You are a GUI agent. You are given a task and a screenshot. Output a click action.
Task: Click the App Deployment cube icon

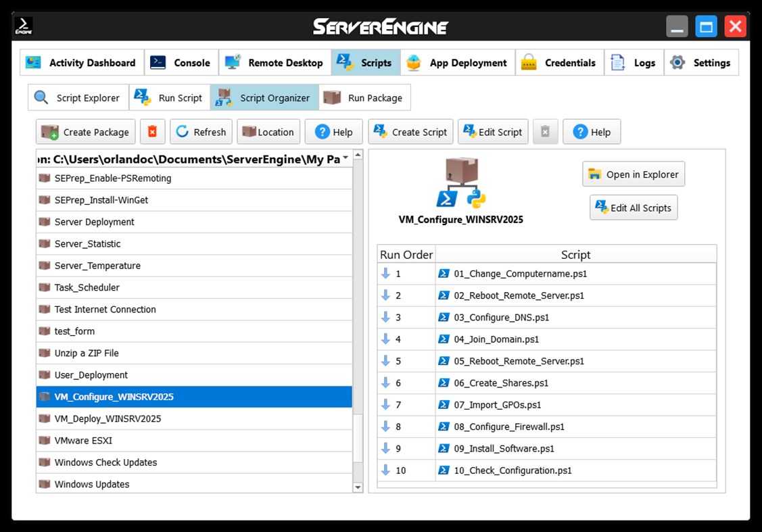click(x=414, y=62)
